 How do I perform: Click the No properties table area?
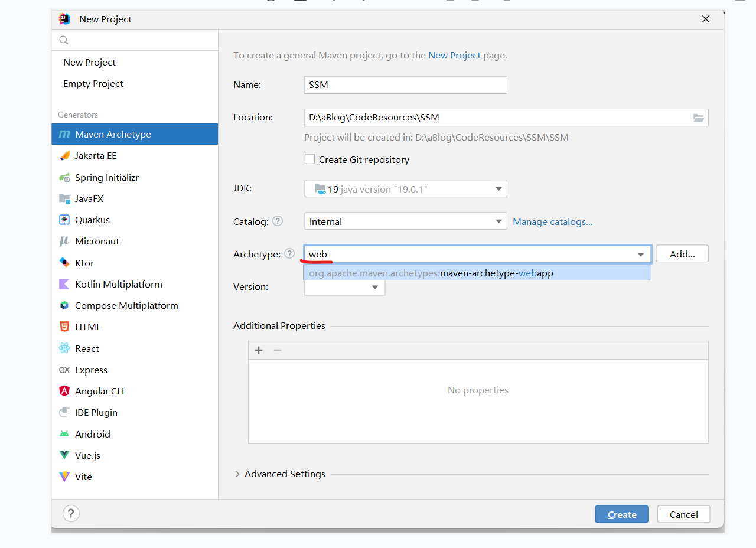pos(478,402)
